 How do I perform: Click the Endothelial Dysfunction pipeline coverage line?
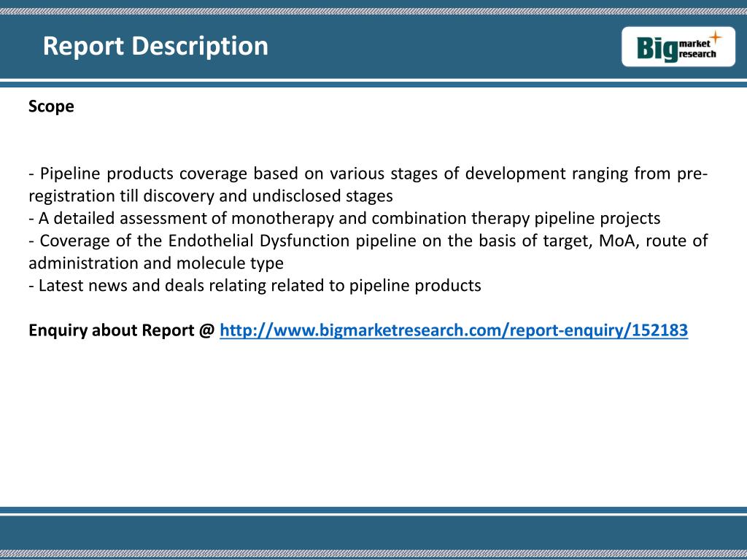[368, 241]
